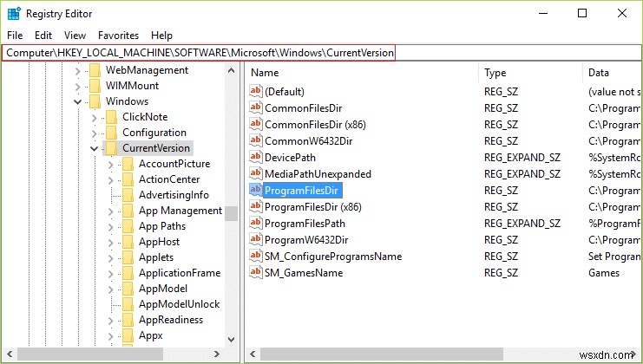The height and width of the screenshot is (364, 643).
Task: Click values pane horizontal scroll left arrow
Action: pyautogui.click(x=253, y=354)
